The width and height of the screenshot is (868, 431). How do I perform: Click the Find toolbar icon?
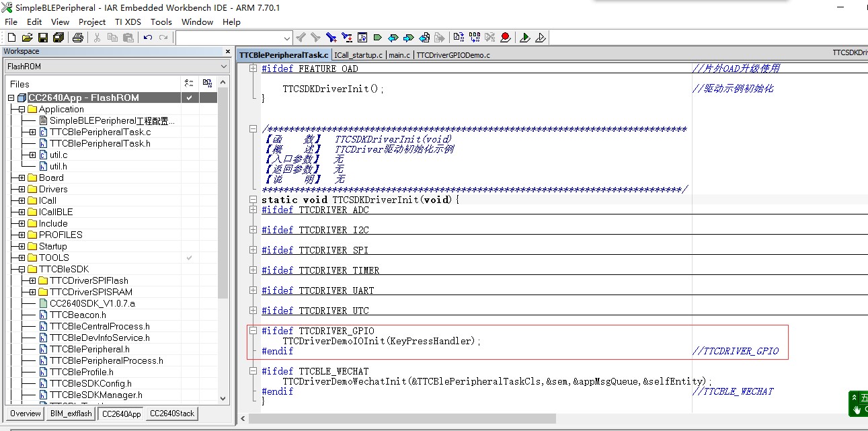click(331, 38)
